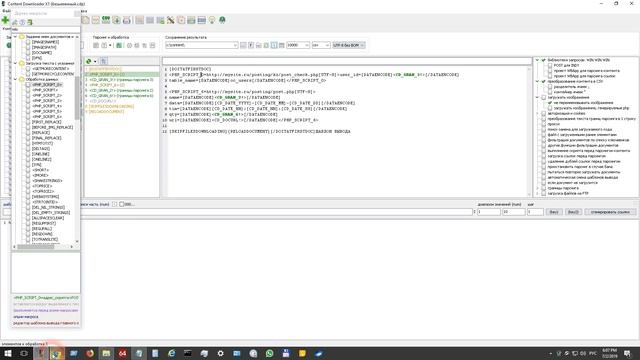
Task: Click the crossed wrench settings toolbar icon
Action: point(171,20)
